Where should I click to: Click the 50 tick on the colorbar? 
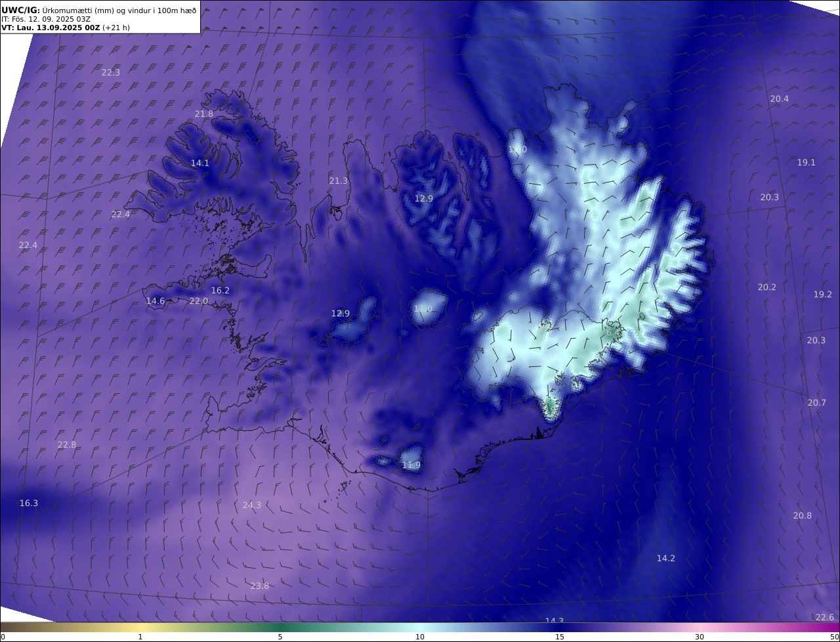coord(835,637)
